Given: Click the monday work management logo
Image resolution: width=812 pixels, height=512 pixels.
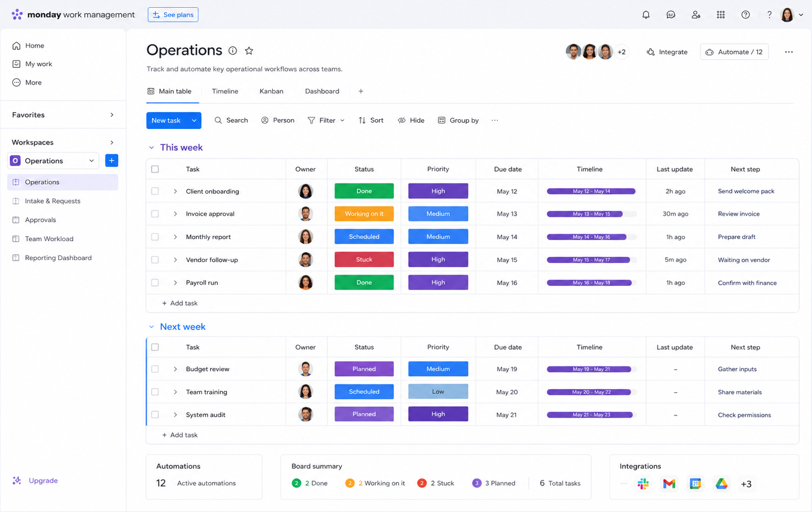Looking at the screenshot, I should click(73, 14).
